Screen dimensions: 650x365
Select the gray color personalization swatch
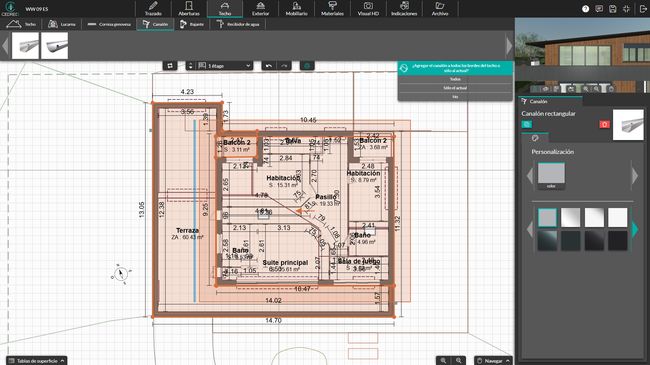(x=551, y=176)
